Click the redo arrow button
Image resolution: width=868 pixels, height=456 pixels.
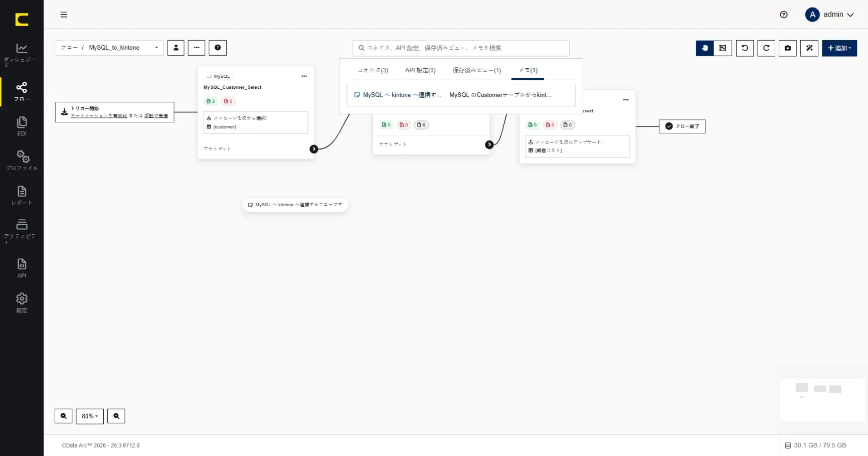pyautogui.click(x=766, y=48)
